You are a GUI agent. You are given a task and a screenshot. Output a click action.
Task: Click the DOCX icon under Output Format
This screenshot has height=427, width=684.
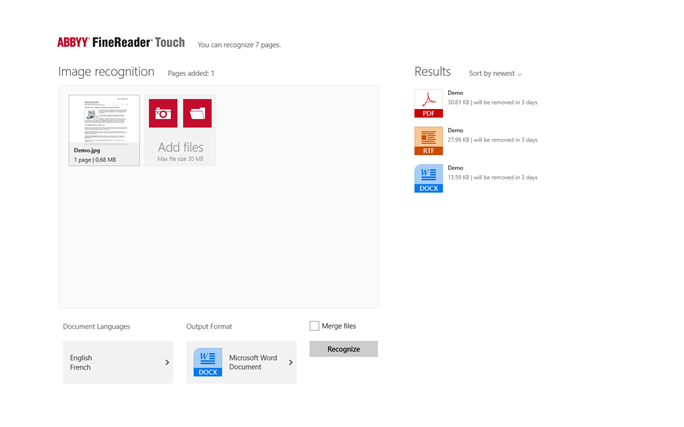tap(208, 362)
